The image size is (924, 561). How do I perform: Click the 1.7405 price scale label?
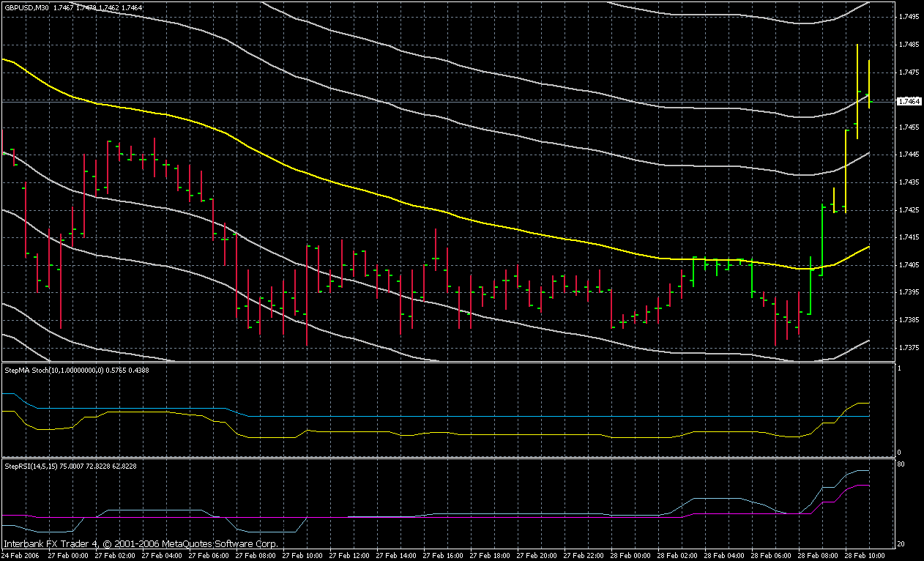910,265
